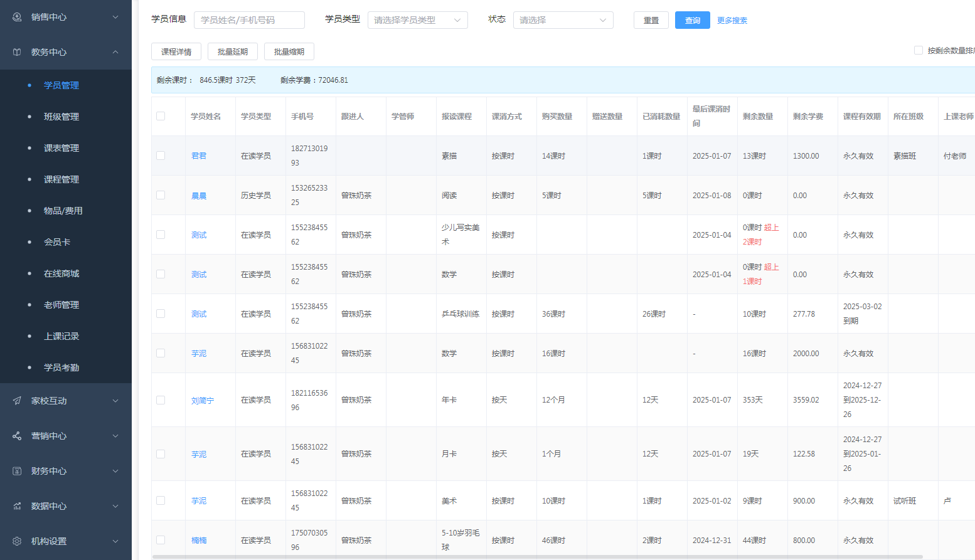Image resolution: width=975 pixels, height=560 pixels.
Task: Click the 查询 button
Action: pyautogui.click(x=693, y=20)
